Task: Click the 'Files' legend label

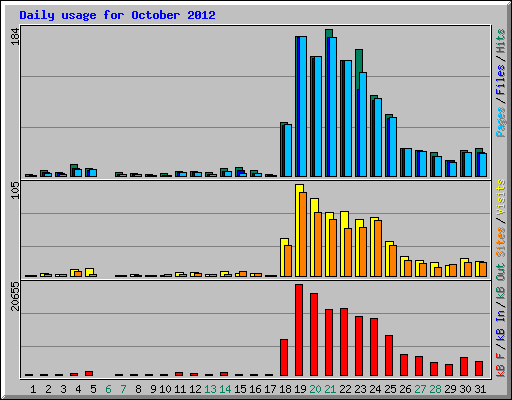Action: [x=500, y=80]
